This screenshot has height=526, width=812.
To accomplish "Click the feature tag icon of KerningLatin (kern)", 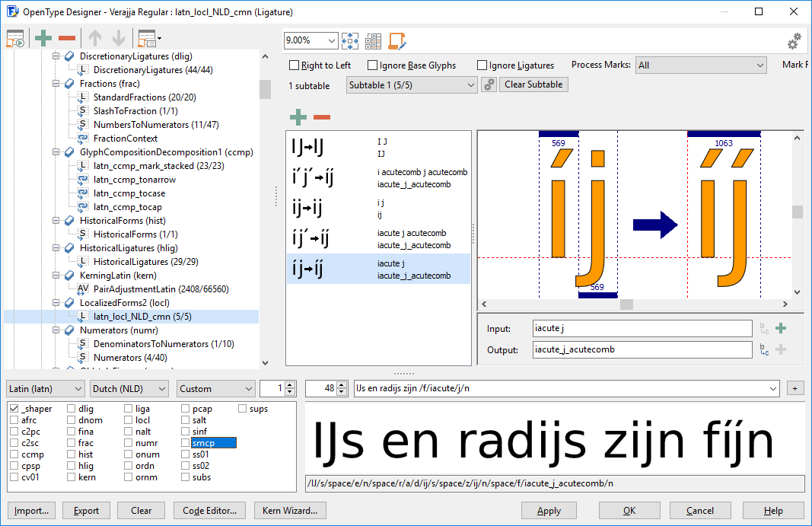I will [x=69, y=275].
